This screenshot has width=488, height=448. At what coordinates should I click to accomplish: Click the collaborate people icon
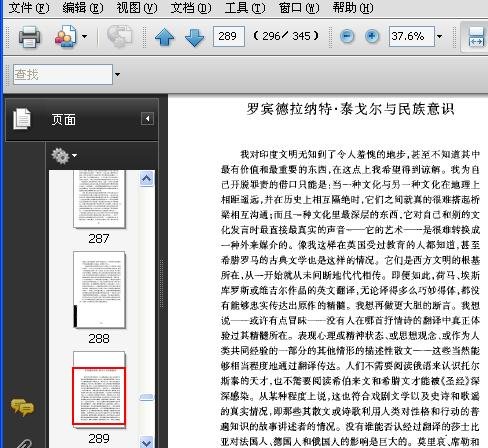pyautogui.click(x=66, y=36)
